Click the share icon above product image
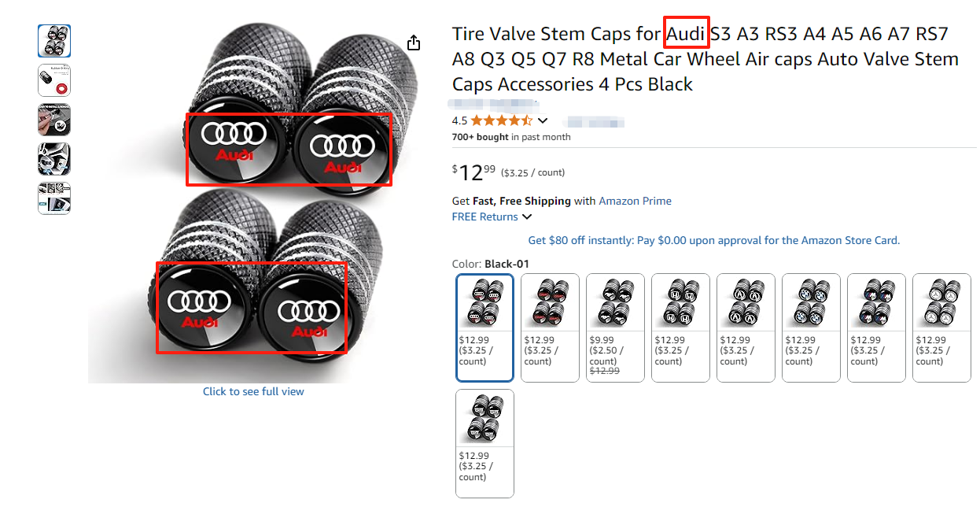980x507 pixels. [x=414, y=43]
